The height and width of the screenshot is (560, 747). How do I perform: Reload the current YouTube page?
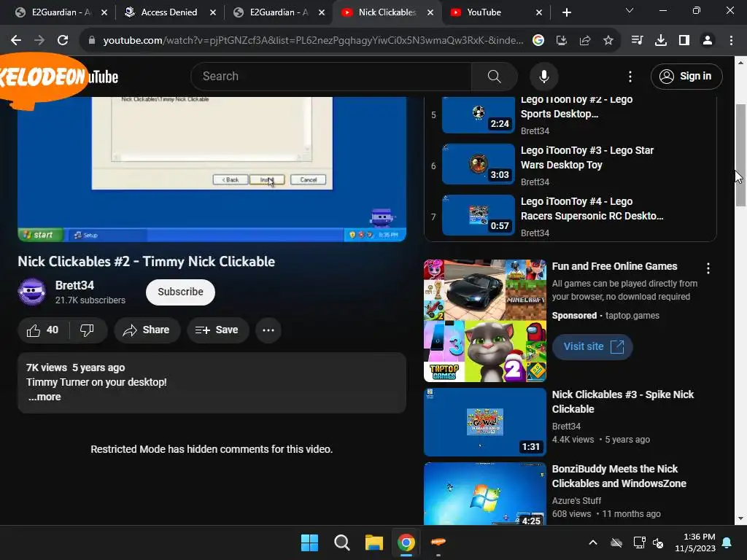[x=63, y=41]
